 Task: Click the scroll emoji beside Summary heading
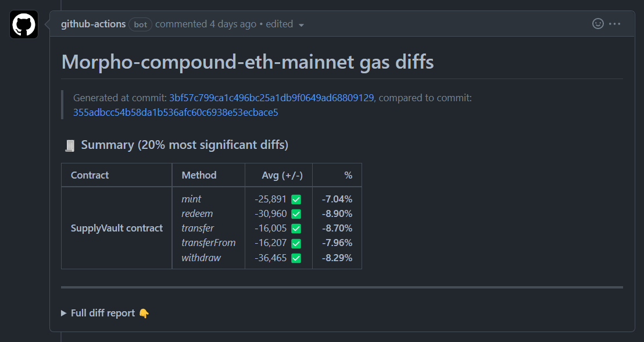point(70,145)
